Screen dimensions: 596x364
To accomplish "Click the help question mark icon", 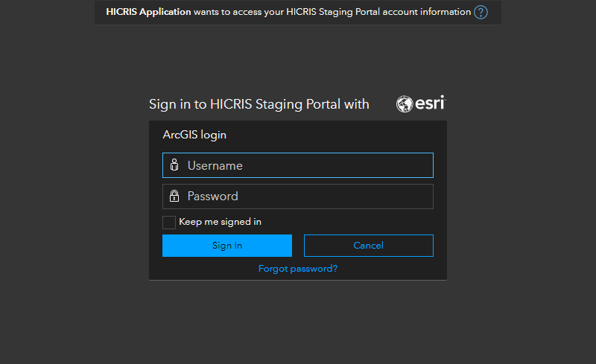I will [x=481, y=12].
